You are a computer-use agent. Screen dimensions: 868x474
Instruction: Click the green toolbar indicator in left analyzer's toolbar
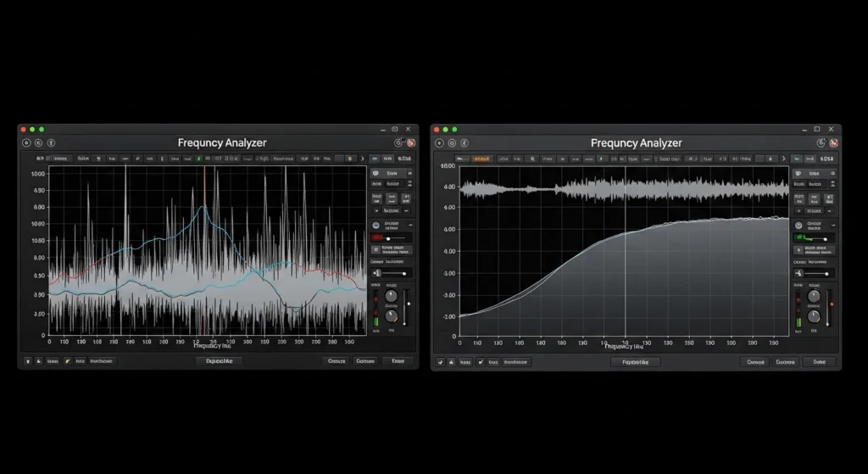200,159
